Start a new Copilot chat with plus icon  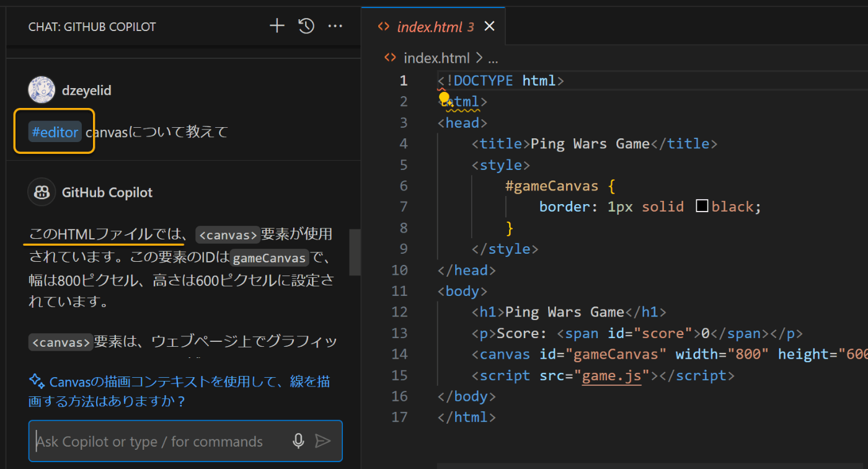[277, 26]
